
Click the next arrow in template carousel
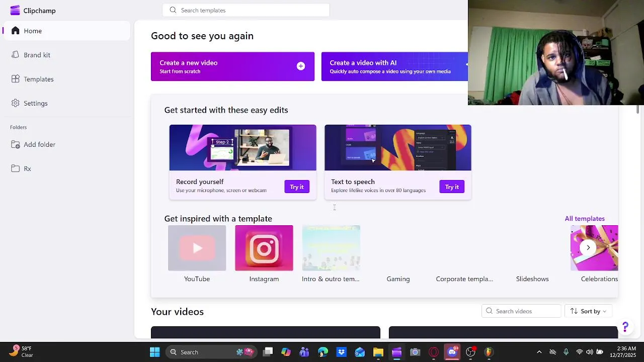(588, 247)
